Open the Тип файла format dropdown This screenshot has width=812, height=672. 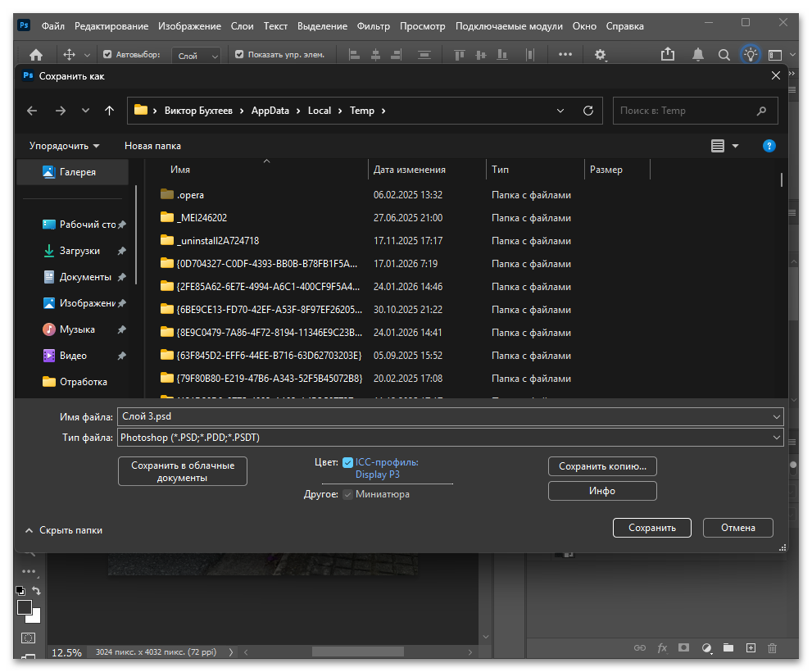[x=450, y=438]
